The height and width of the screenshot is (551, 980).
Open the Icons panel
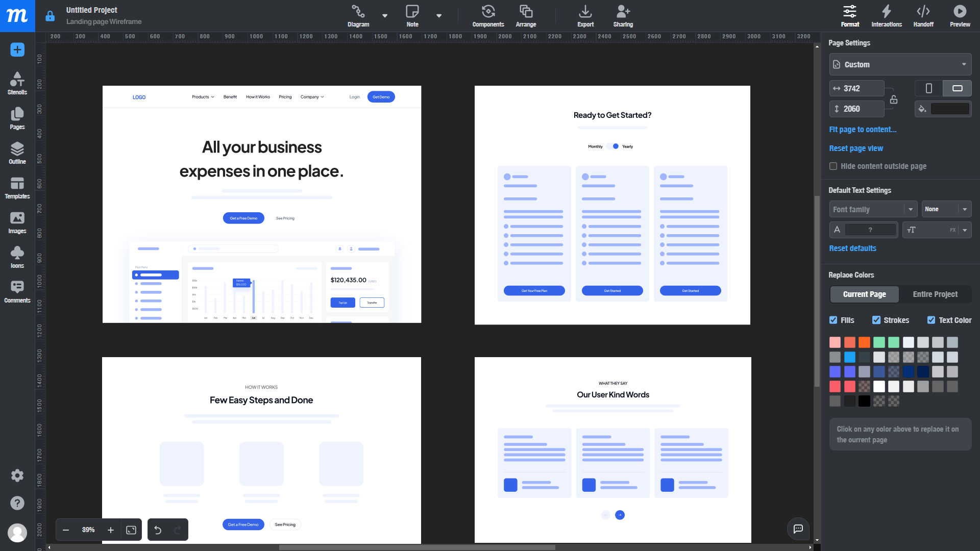tap(17, 257)
